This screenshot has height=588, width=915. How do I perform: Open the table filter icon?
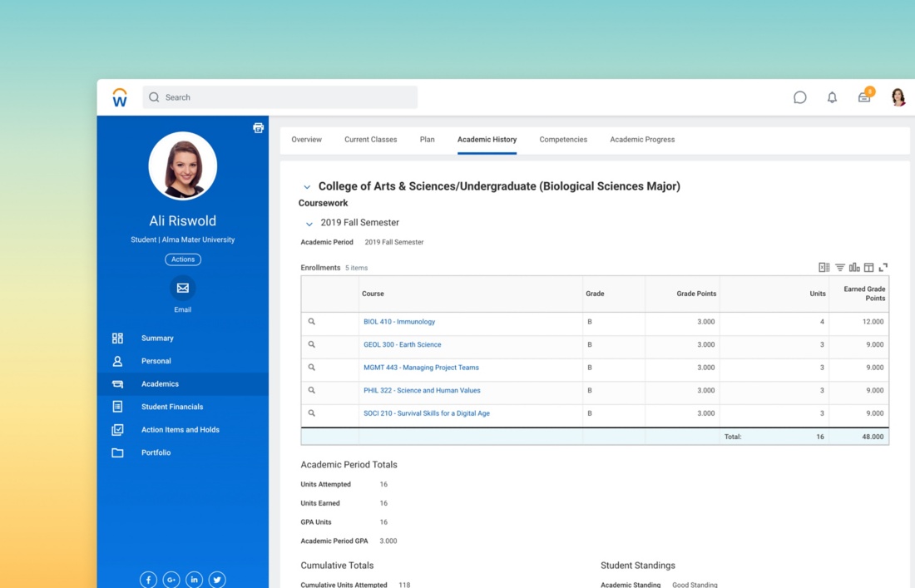(840, 268)
